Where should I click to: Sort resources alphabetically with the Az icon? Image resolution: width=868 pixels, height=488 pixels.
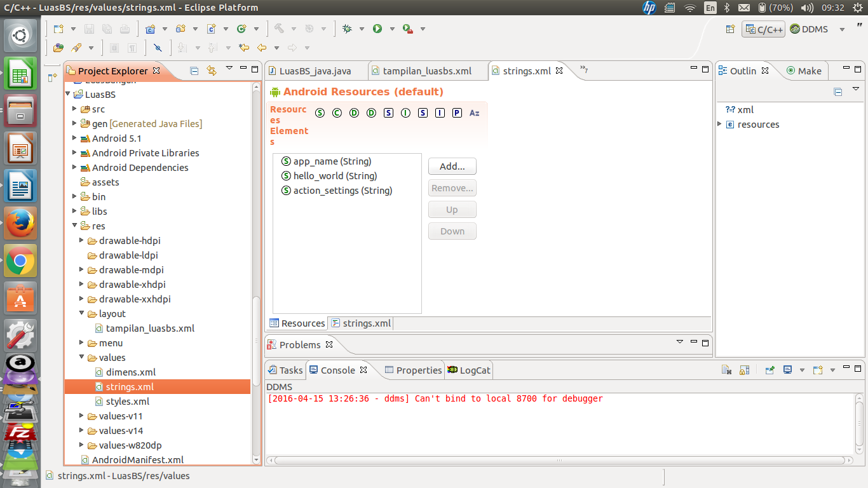[474, 112]
